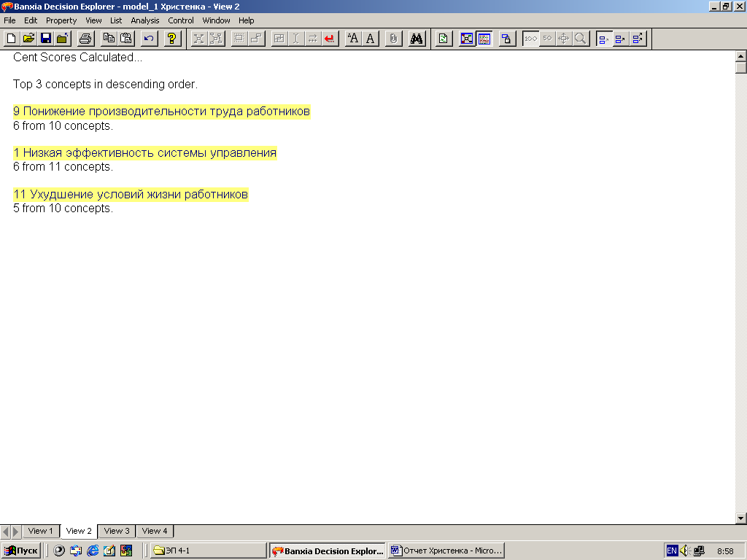Open the Help menu
Image resolution: width=747 pixels, height=560 pixels.
(x=247, y=20)
